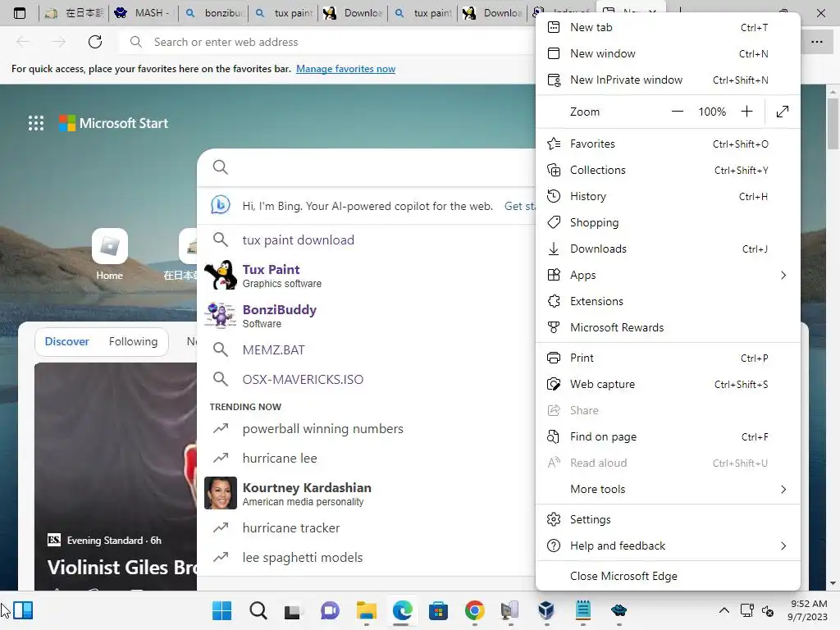
Task: Open Violinist Giles news card
Action: (x=116, y=477)
